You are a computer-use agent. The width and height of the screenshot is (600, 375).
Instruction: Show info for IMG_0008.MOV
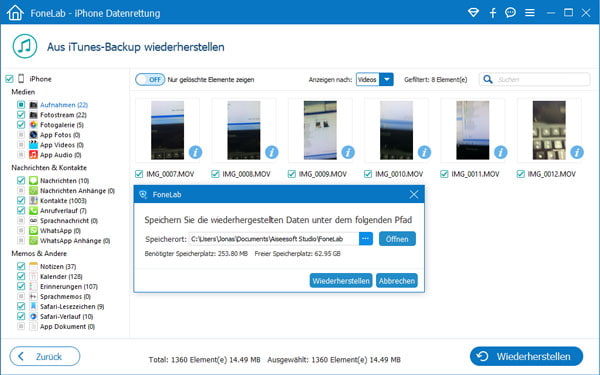click(x=272, y=152)
